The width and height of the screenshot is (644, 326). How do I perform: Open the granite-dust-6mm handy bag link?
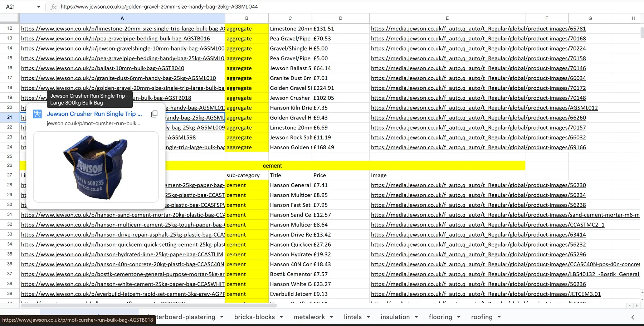click(x=118, y=78)
